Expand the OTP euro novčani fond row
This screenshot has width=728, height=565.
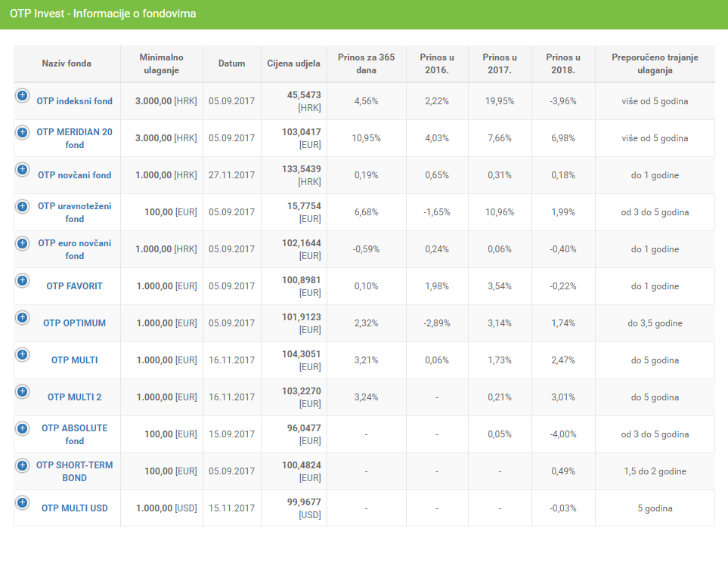[x=22, y=243]
